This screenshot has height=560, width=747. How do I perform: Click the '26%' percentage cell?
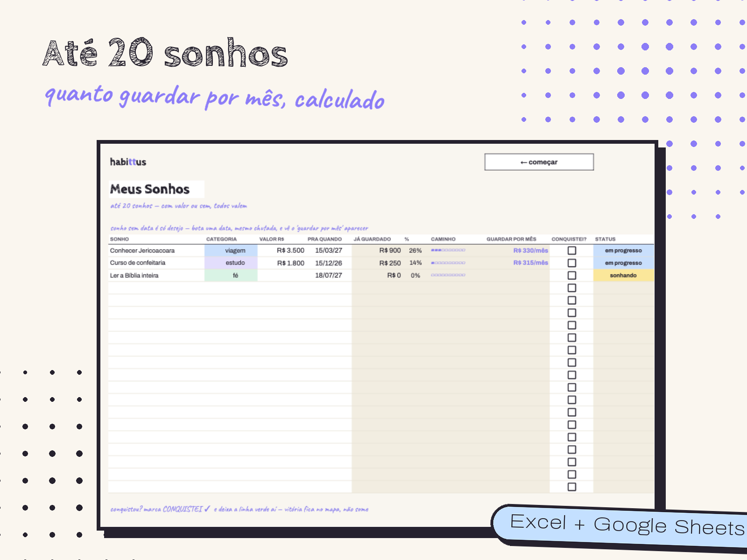pos(415,251)
